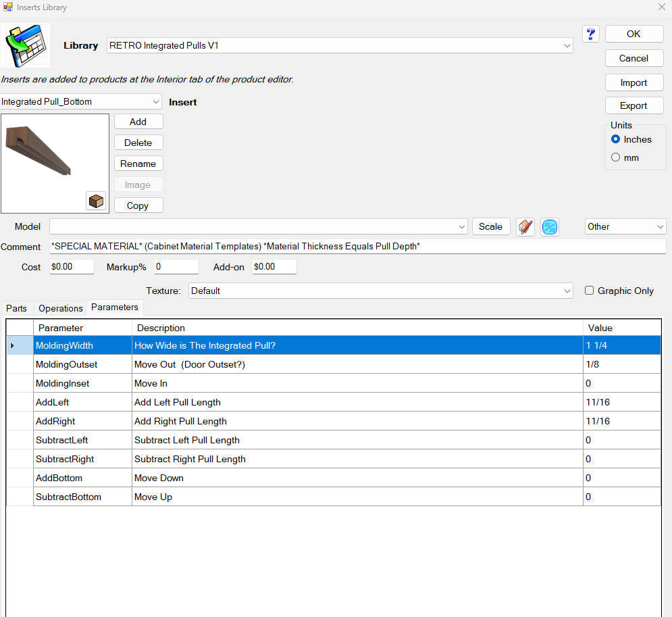Image resolution: width=672 pixels, height=617 pixels.
Task: Click the MoldingWidth value 1 1/4
Action: click(622, 345)
